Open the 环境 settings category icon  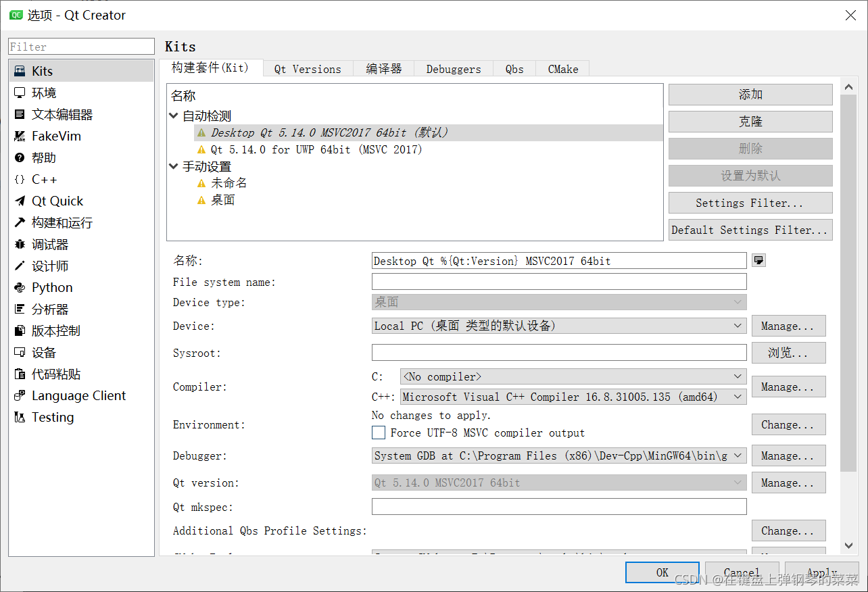tap(20, 93)
